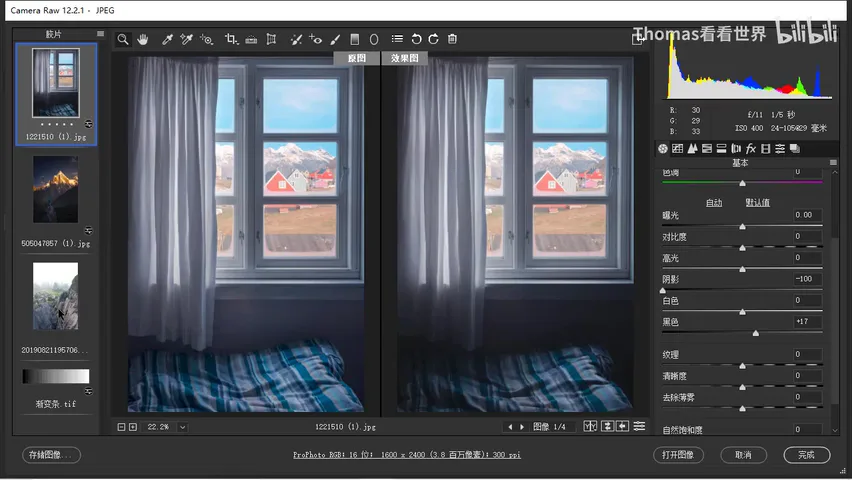This screenshot has height=480, width=852.
Task: Select thumbnail 505047857 (1).jpg in filmstrip
Action: point(55,190)
